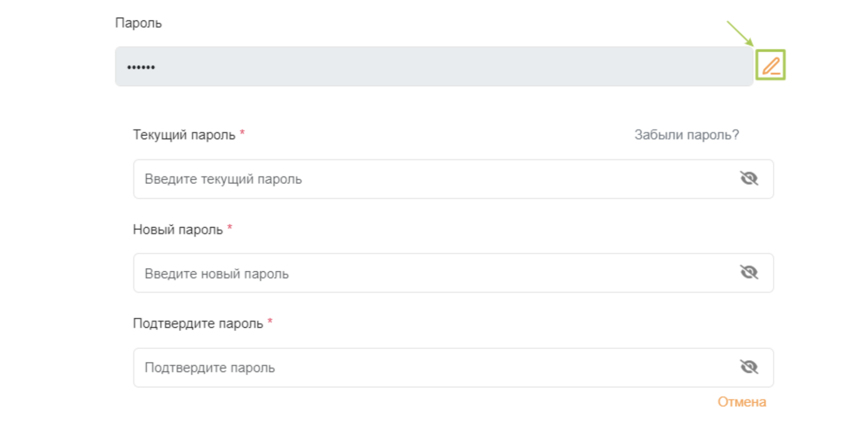
Task: Focus the 'Введите текущий пароль' input
Action: (453, 179)
